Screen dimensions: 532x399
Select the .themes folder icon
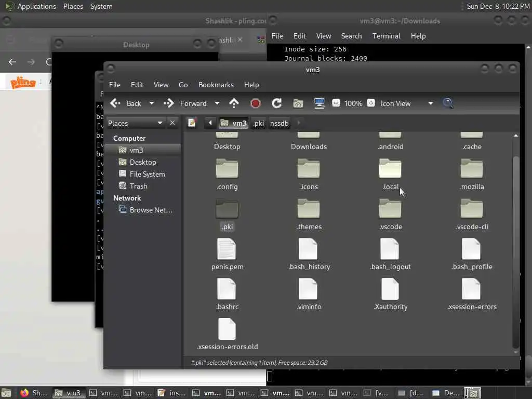pyautogui.click(x=309, y=209)
